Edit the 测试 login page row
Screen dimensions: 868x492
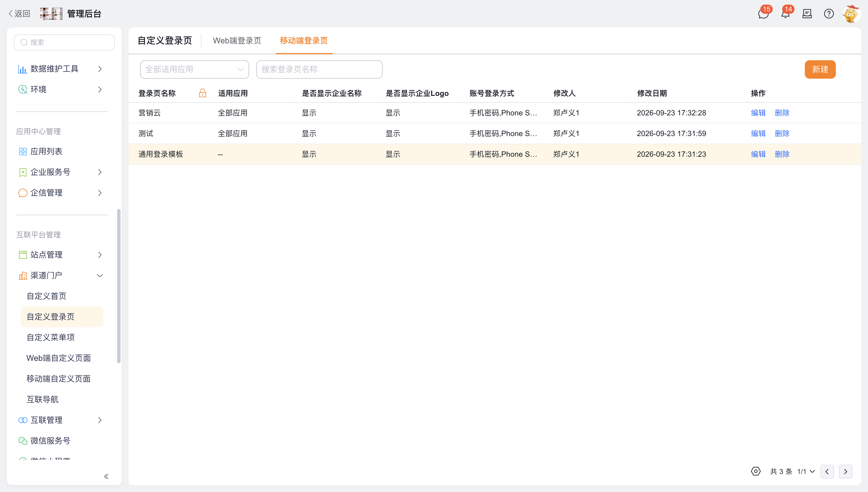758,133
